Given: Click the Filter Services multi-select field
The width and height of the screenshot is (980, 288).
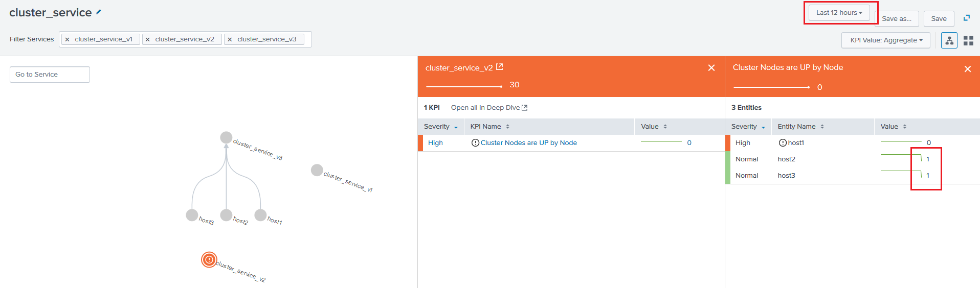Looking at the screenshot, I should 185,39.
